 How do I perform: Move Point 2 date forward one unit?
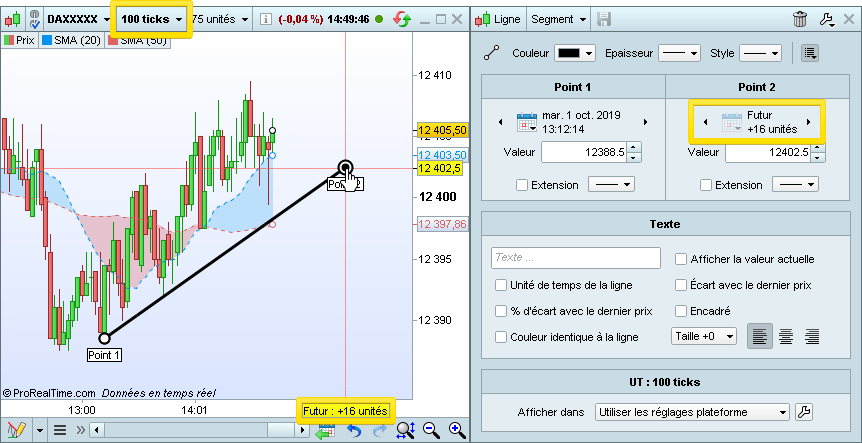click(x=809, y=122)
